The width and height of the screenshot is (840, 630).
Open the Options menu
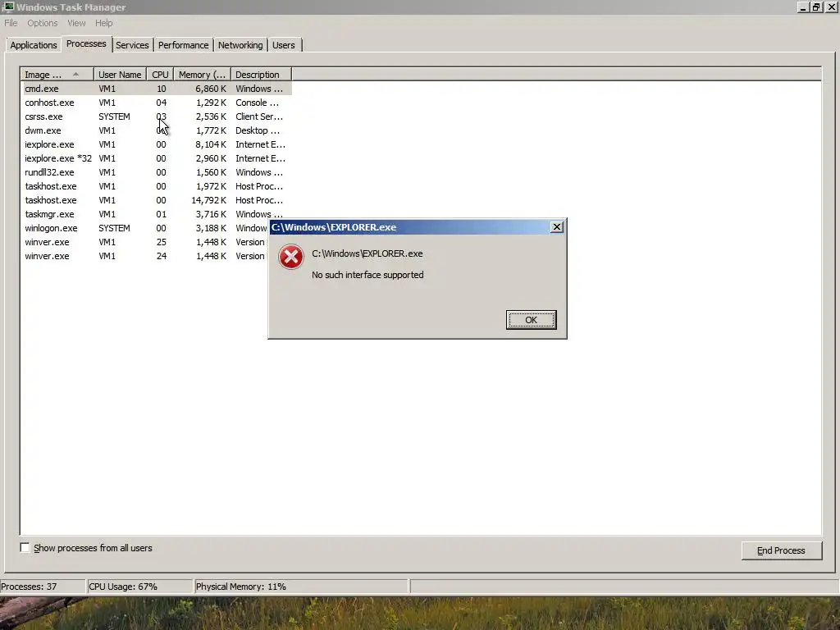tap(43, 23)
